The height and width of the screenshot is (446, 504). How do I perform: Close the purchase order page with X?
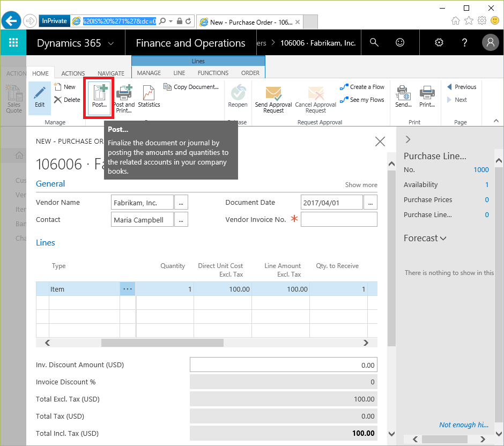pos(380,142)
